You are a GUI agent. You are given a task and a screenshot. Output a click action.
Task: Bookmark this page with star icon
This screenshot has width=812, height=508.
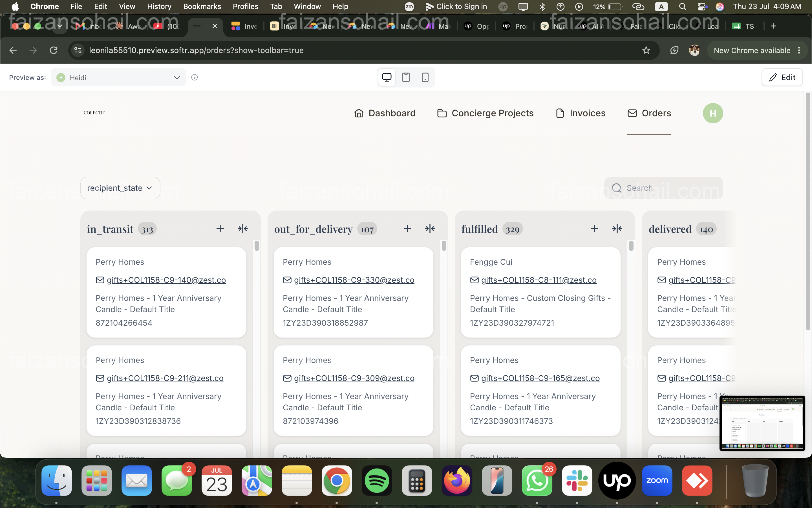click(646, 51)
